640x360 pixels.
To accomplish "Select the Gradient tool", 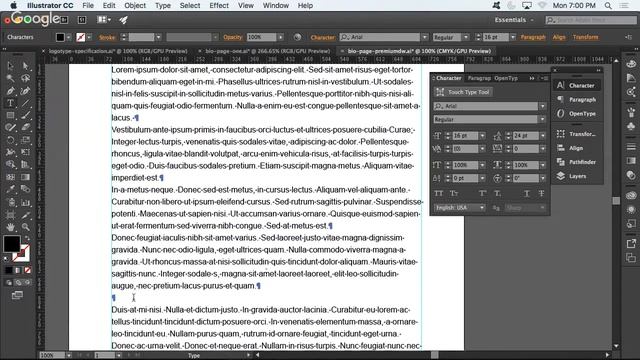I will 25,177.
